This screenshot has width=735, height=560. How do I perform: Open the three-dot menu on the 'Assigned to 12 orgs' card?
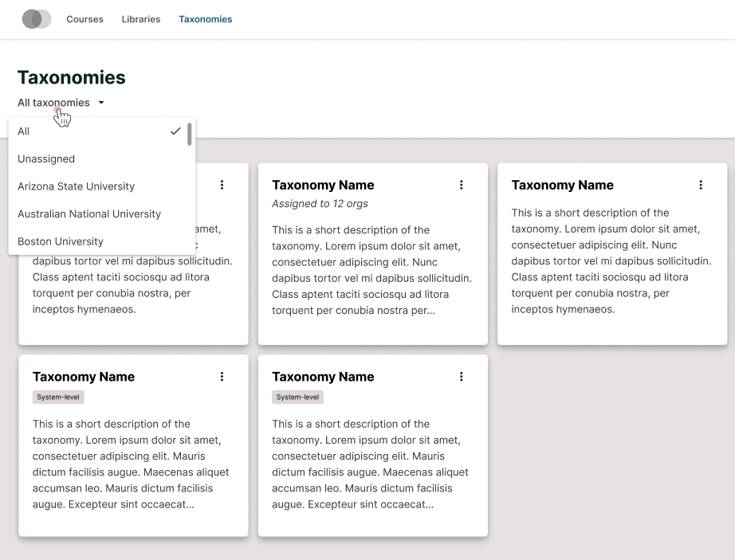pos(462,185)
